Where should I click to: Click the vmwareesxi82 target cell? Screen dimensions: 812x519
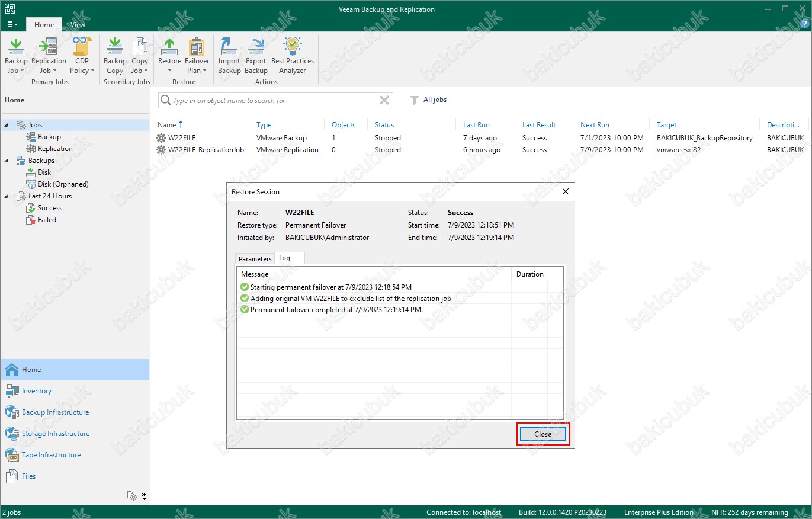tap(679, 150)
